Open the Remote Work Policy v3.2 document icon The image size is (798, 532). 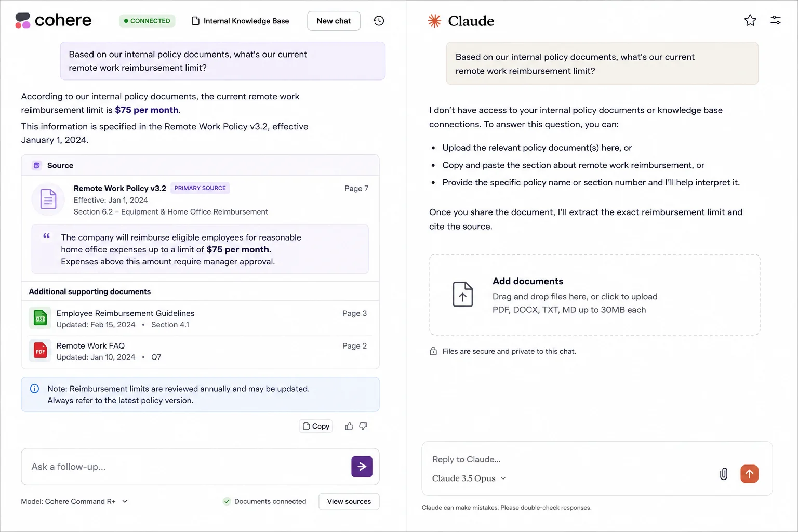click(x=48, y=199)
